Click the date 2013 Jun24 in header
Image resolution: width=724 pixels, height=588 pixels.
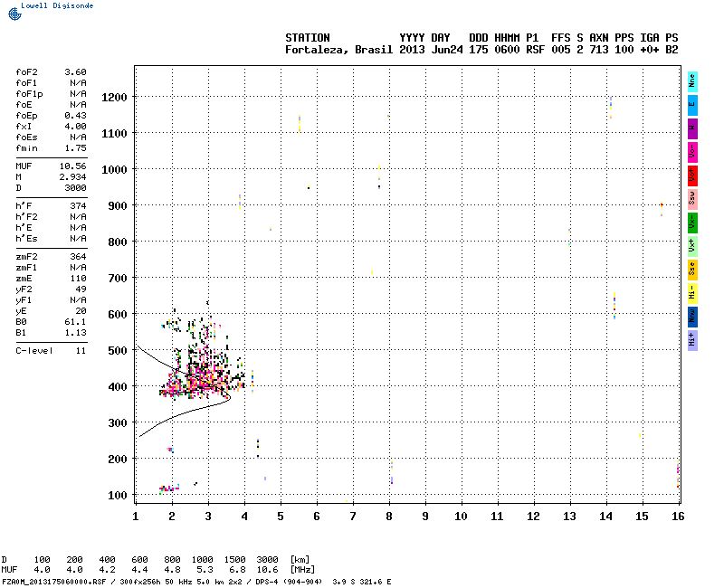431,50
